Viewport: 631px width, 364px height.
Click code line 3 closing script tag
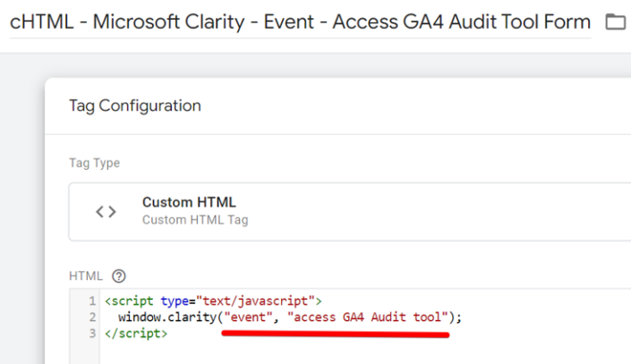coord(136,334)
